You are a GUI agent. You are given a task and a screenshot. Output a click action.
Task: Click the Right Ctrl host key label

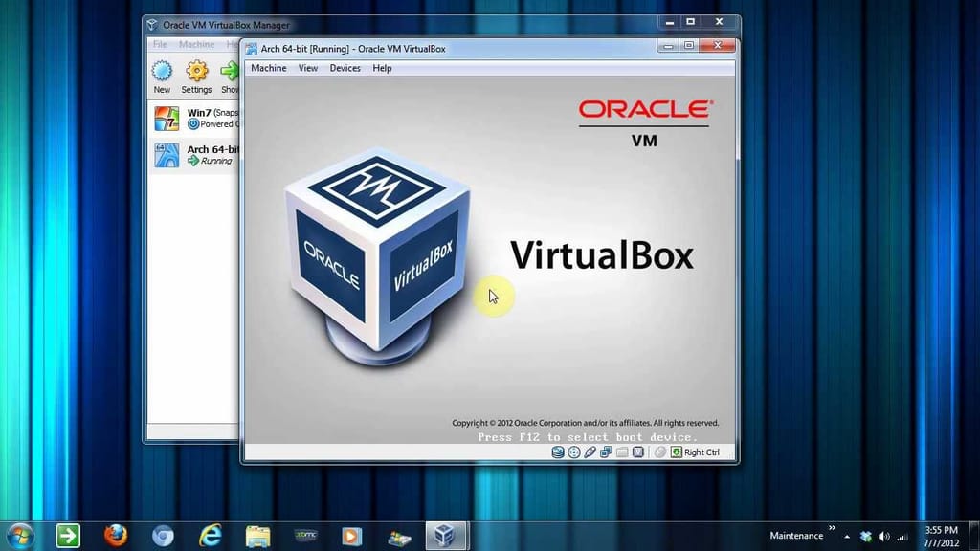702,452
